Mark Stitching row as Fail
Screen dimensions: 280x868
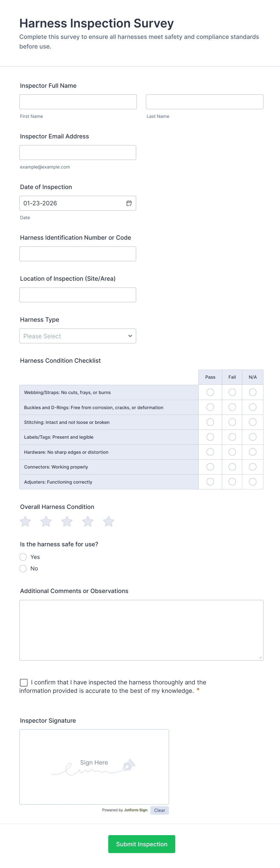point(232,422)
